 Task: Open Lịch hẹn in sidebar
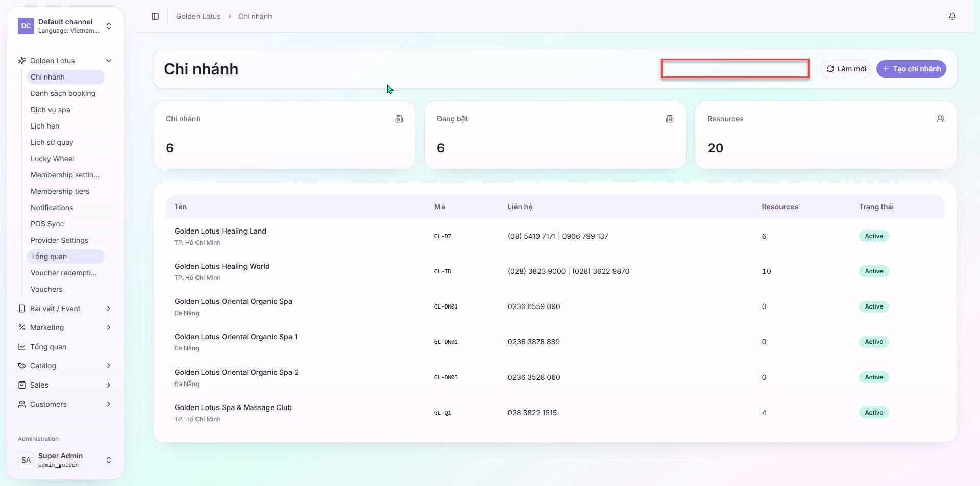click(65, 126)
